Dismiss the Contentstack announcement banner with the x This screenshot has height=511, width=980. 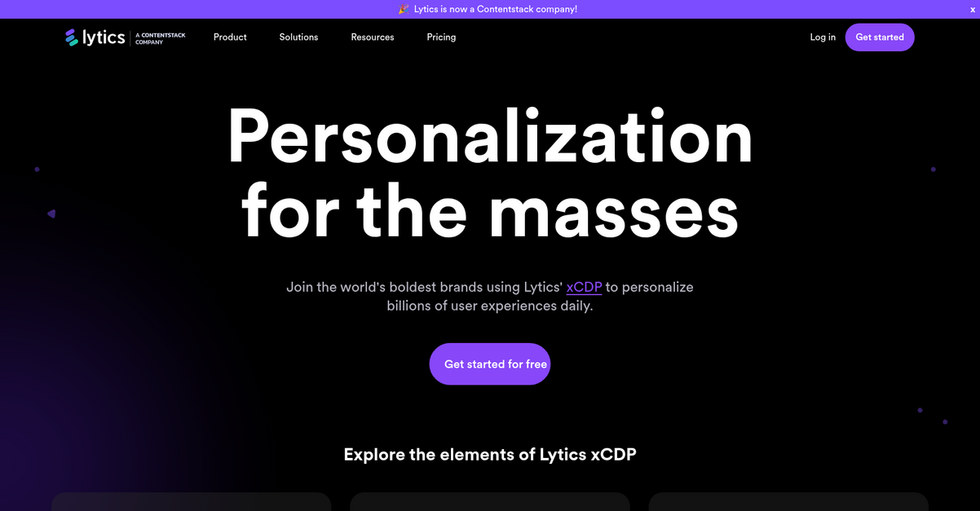pyautogui.click(x=973, y=9)
